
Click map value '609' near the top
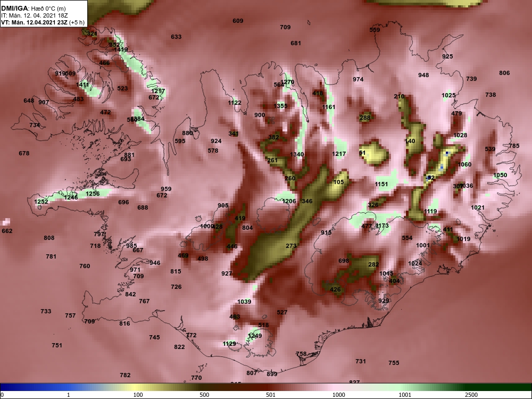click(x=238, y=21)
